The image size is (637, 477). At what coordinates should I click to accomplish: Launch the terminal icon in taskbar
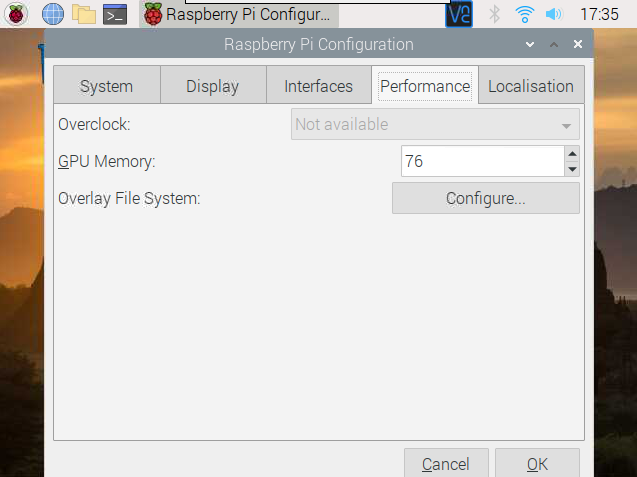(x=115, y=15)
